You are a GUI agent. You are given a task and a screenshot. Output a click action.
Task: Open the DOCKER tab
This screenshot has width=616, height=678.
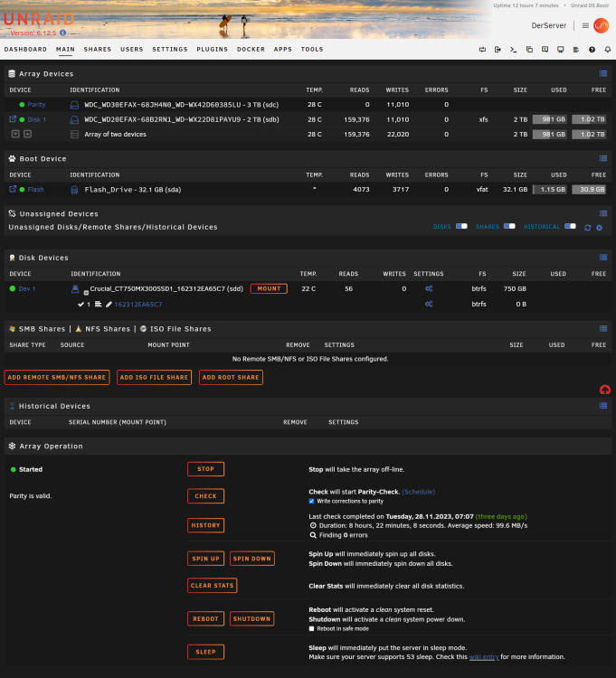click(x=251, y=50)
